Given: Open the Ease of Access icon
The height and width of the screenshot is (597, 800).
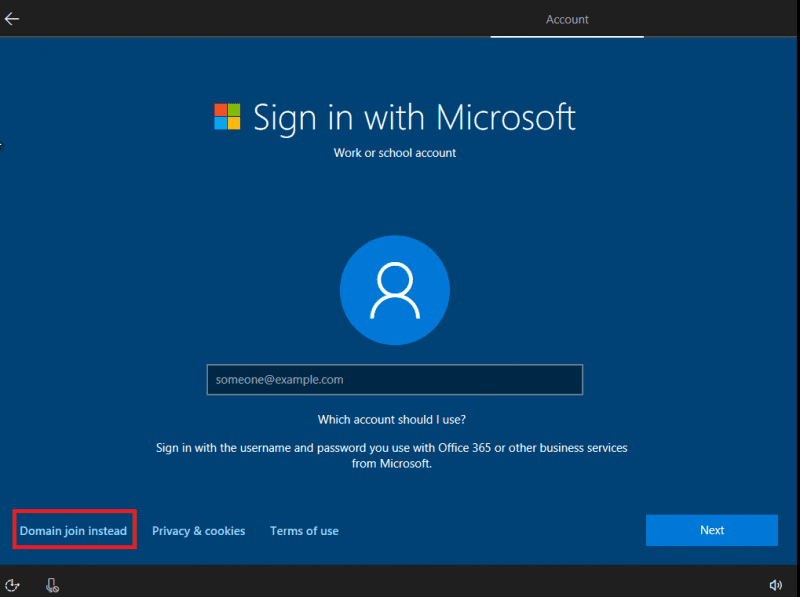Looking at the screenshot, I should click(x=12, y=585).
